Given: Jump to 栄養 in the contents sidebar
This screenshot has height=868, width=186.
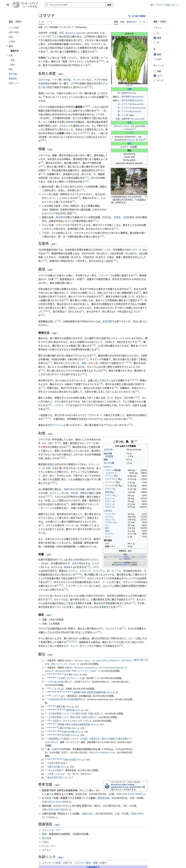Looking at the screenshot, I should coord(12,60).
